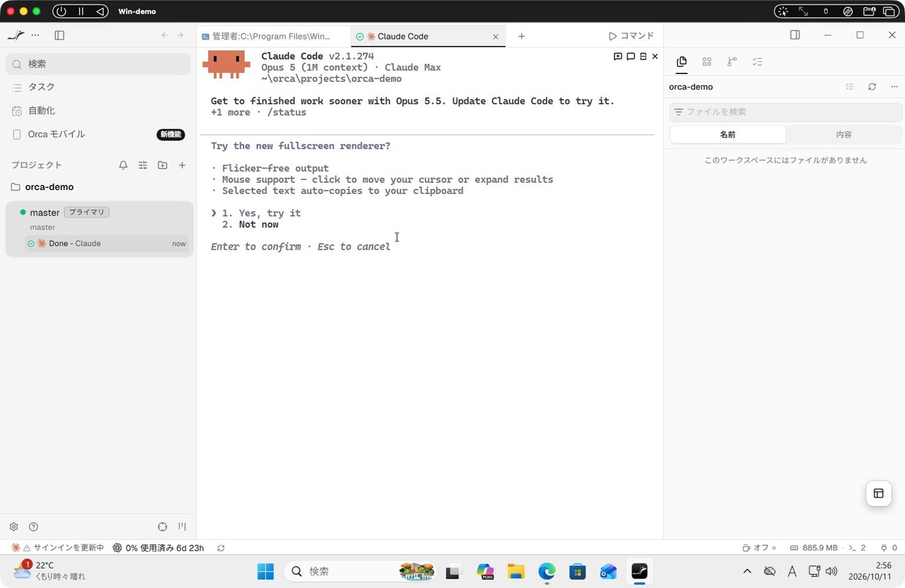905x588 pixels.
Task: Navigate back with the left arrow
Action: point(165,35)
